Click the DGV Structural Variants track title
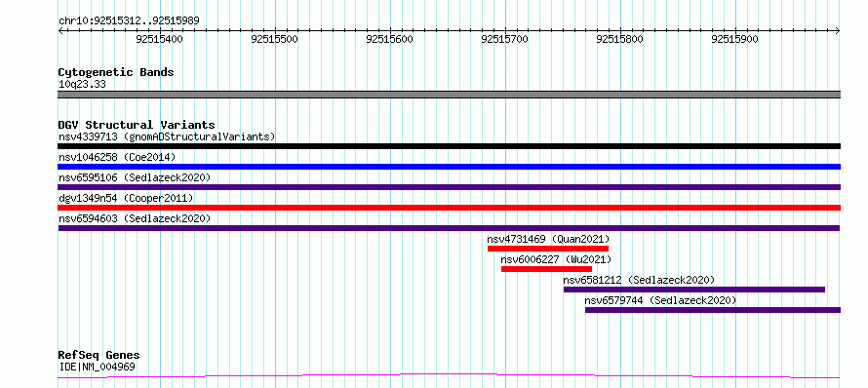The height and width of the screenshot is (388, 868). [137, 125]
